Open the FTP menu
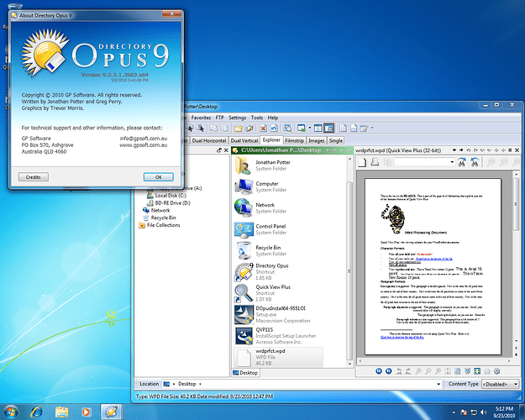525x420 pixels. pyautogui.click(x=219, y=118)
